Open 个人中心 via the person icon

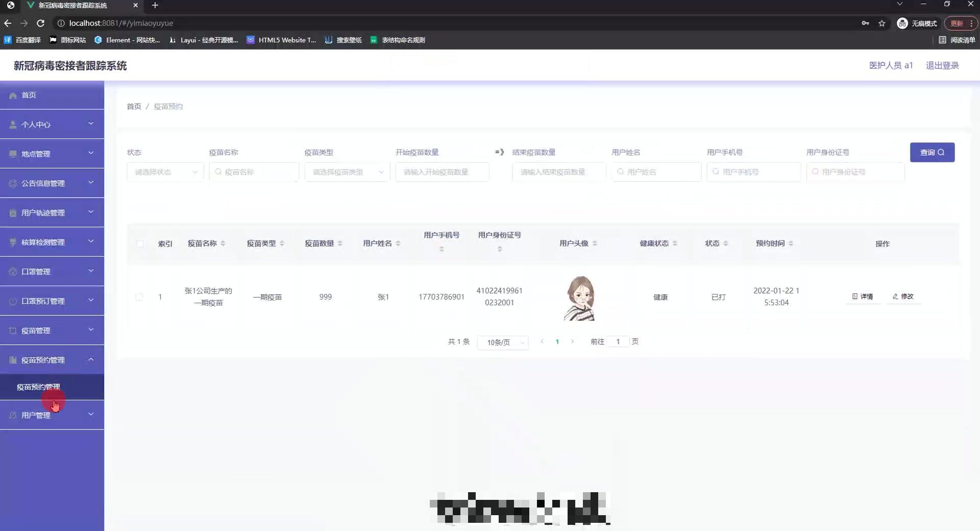coord(12,124)
